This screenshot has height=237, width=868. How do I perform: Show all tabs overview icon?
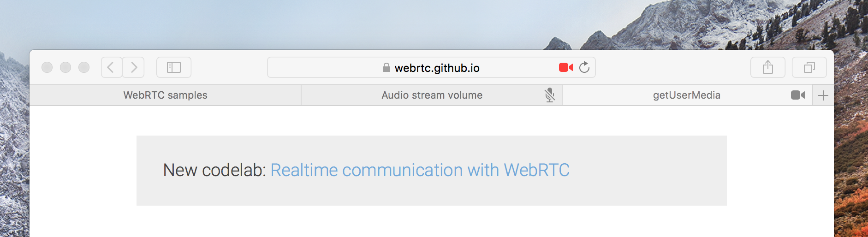[x=809, y=67]
